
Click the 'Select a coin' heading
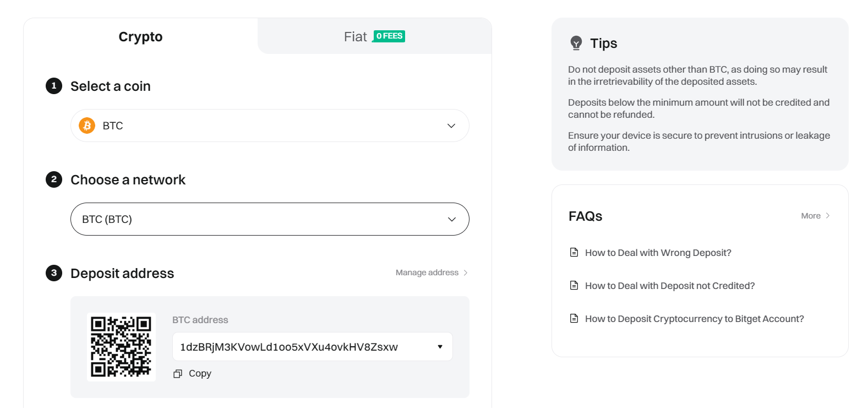point(111,86)
